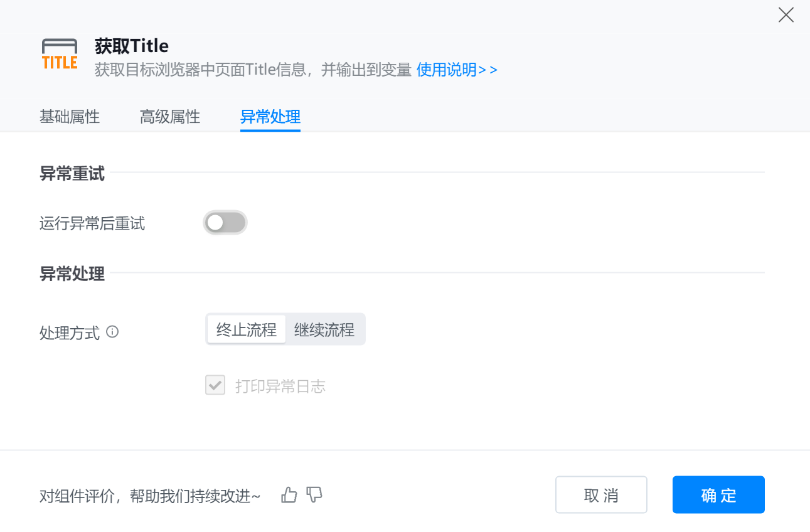Screen dimensions: 810x532
Task: Select the 继续流程 handling option
Action: point(324,330)
